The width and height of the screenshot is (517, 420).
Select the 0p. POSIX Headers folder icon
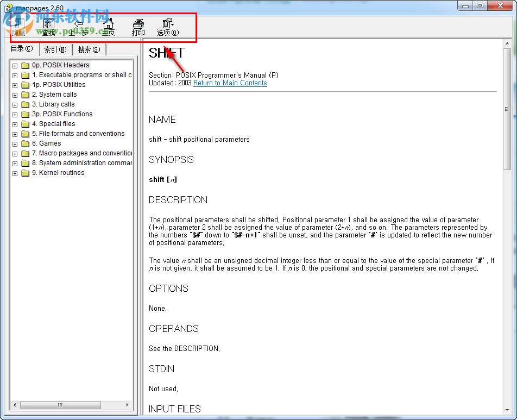[26, 65]
